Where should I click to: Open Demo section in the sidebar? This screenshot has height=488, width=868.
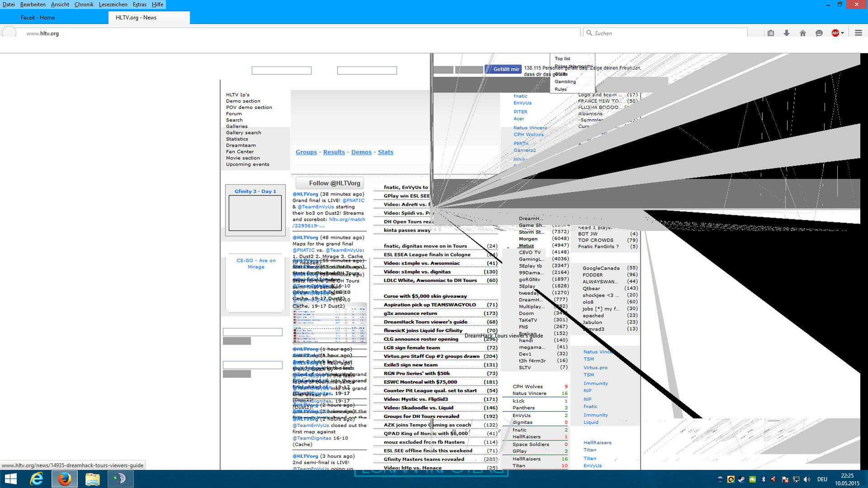(243, 101)
